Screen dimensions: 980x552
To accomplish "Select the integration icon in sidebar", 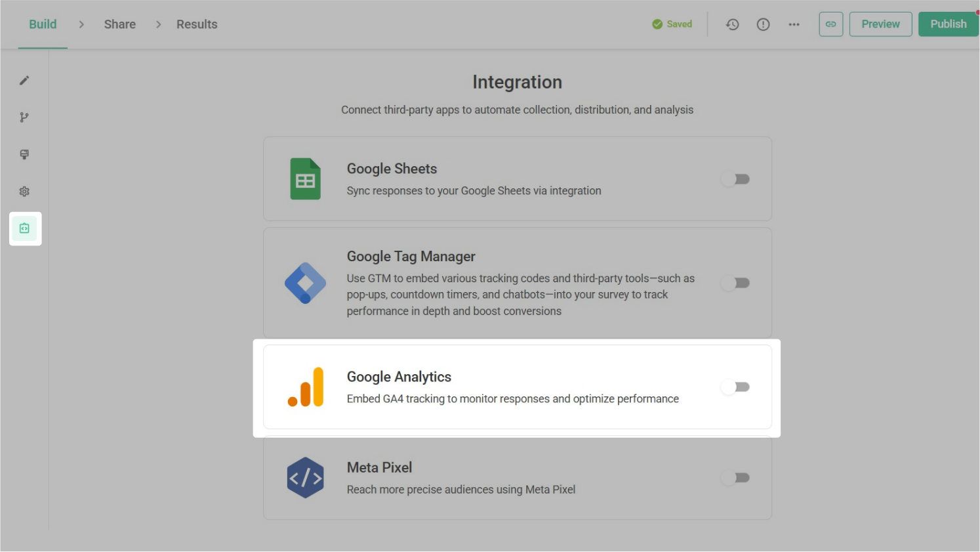I will point(25,228).
